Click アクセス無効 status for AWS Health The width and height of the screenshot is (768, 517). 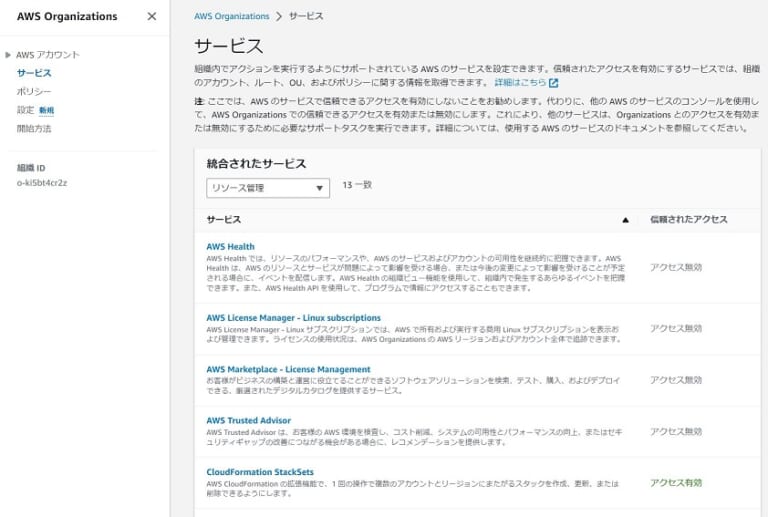click(x=676, y=267)
